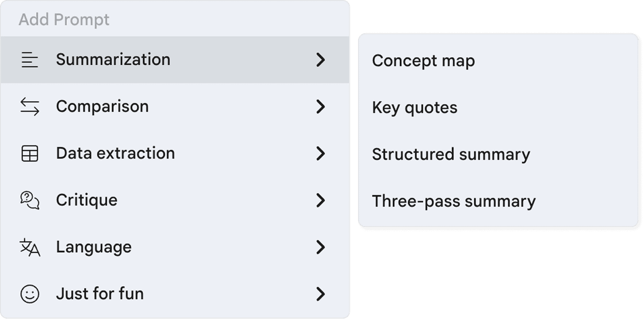644x319 pixels.
Task: Expand the Data extraction chevron
Action: [x=321, y=153]
